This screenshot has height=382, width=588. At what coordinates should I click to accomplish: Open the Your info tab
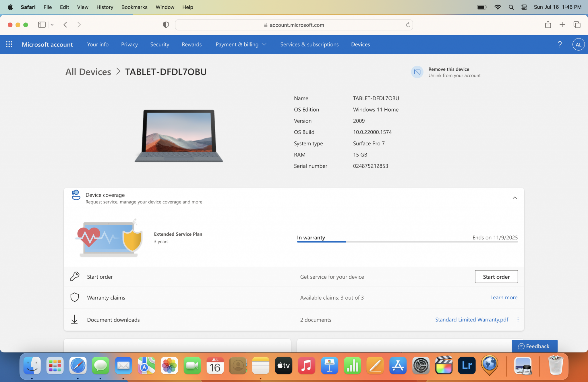click(x=98, y=44)
